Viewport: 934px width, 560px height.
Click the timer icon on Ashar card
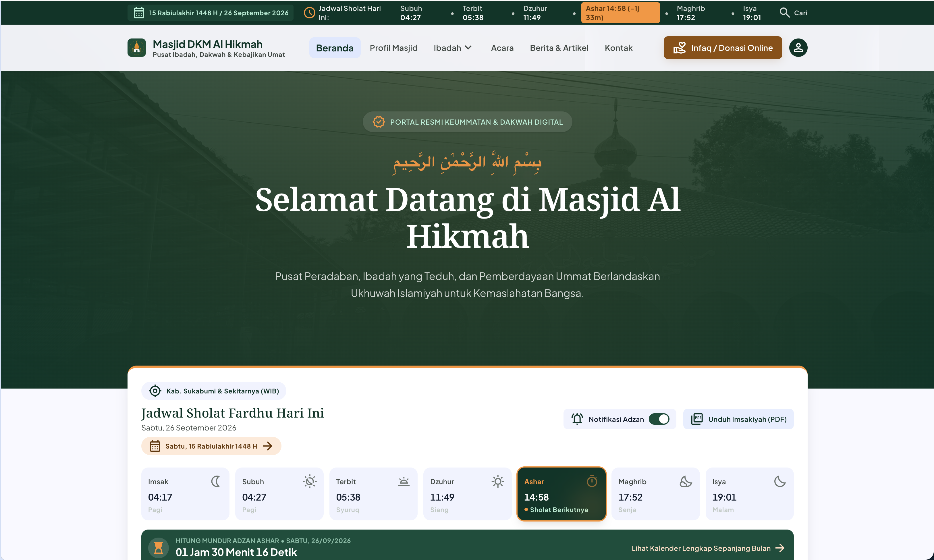tap(592, 482)
